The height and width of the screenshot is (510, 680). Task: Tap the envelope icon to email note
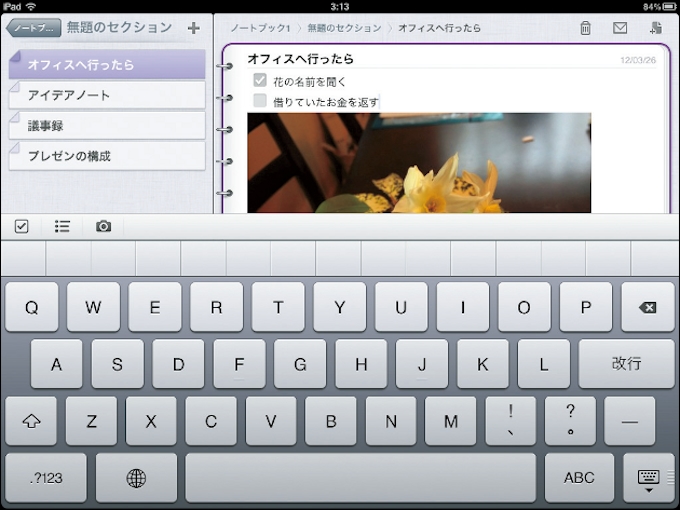620,28
